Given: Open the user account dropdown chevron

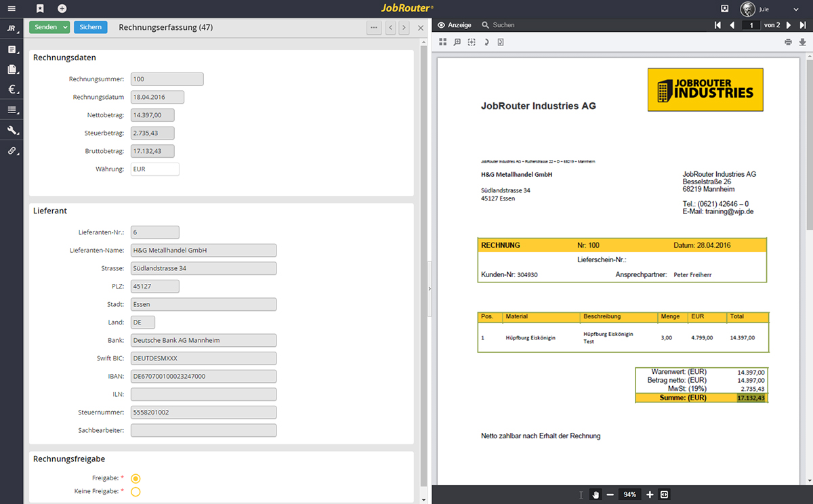Looking at the screenshot, I should point(796,9).
